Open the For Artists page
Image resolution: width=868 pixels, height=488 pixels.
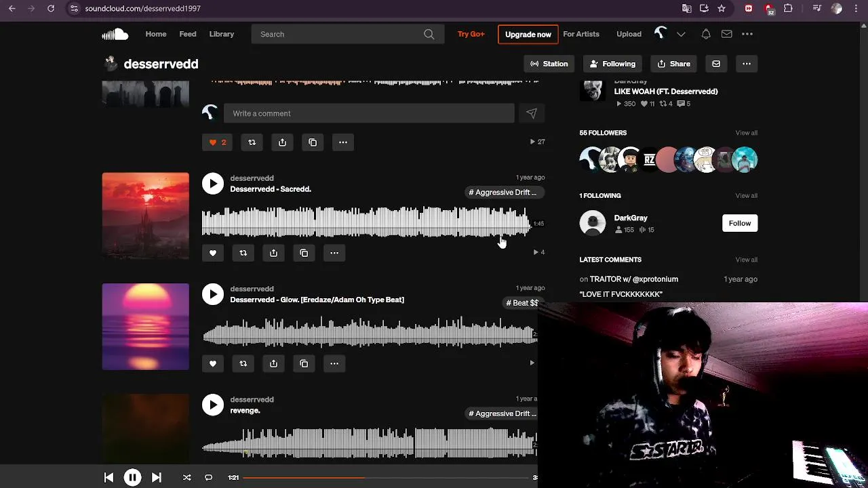click(581, 34)
